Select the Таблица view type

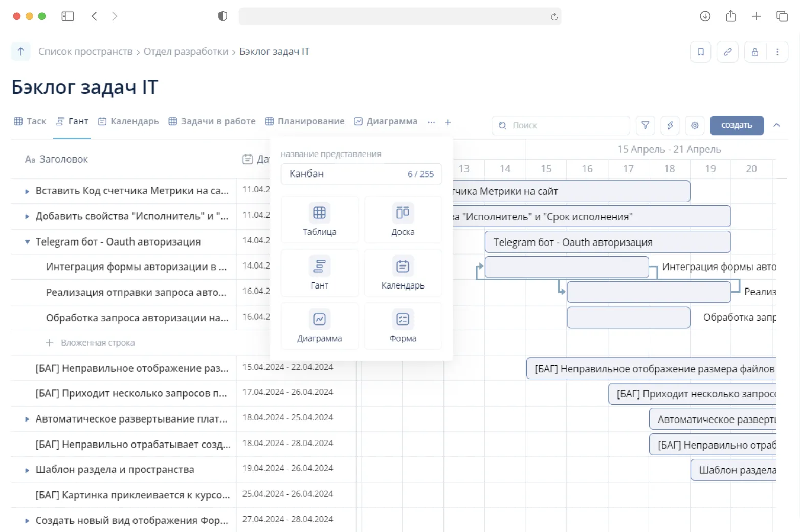(319, 220)
